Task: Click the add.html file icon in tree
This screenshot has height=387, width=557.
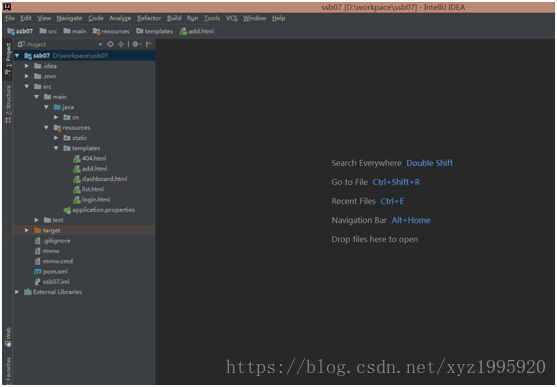Action: tap(77, 169)
